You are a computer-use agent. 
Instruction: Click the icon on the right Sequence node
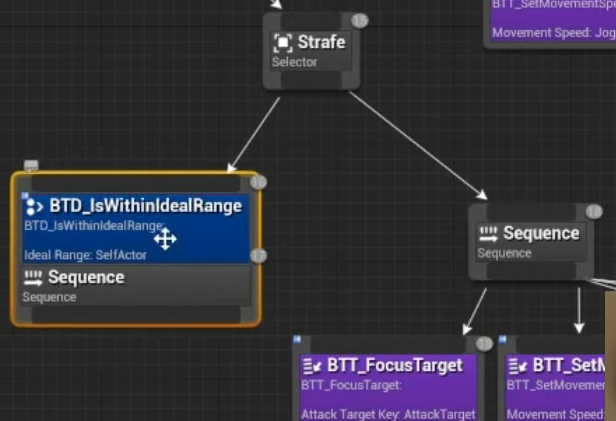point(489,234)
